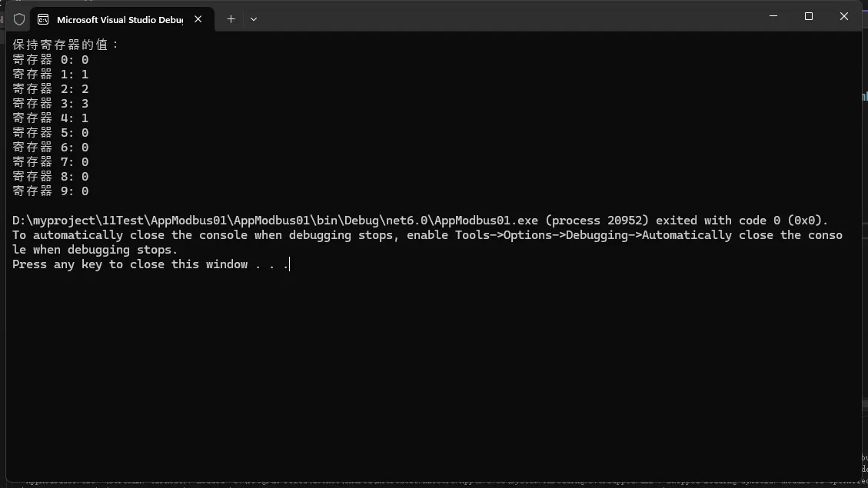Click the 'Tools->Options->Debugging->Automatically' text

click(594, 235)
